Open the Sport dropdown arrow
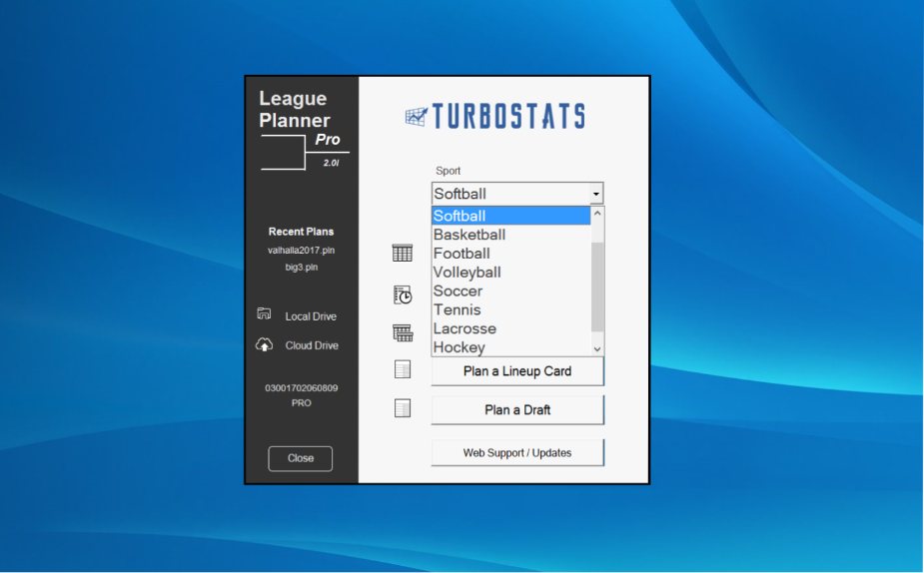 click(x=596, y=194)
